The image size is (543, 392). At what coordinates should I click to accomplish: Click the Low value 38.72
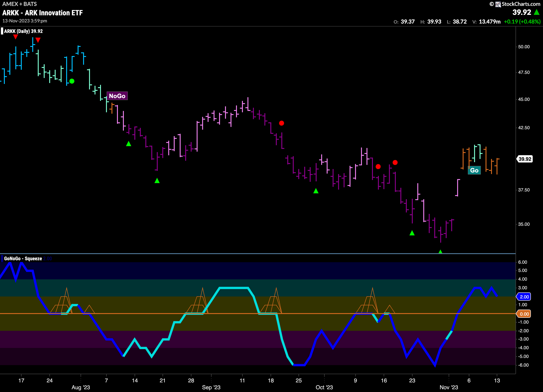460,22
